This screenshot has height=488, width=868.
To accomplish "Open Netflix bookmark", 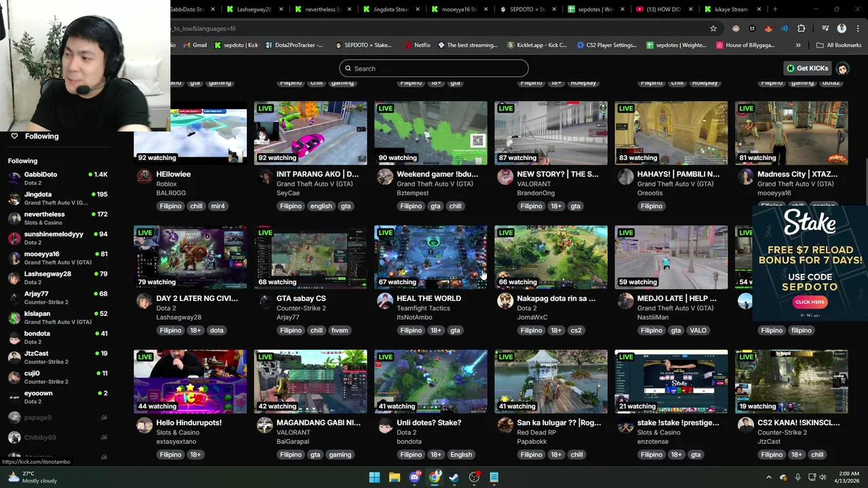I will [417, 45].
